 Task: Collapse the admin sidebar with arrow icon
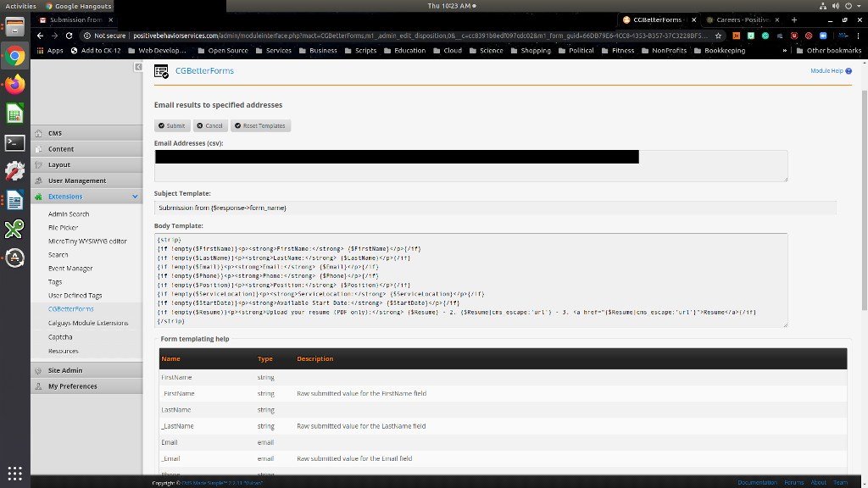coord(138,66)
